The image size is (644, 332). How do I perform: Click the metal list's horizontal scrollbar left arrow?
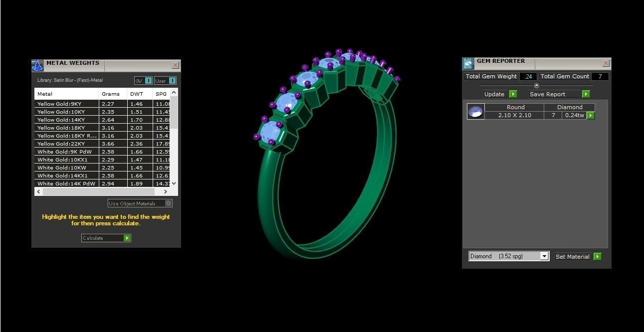click(x=38, y=192)
